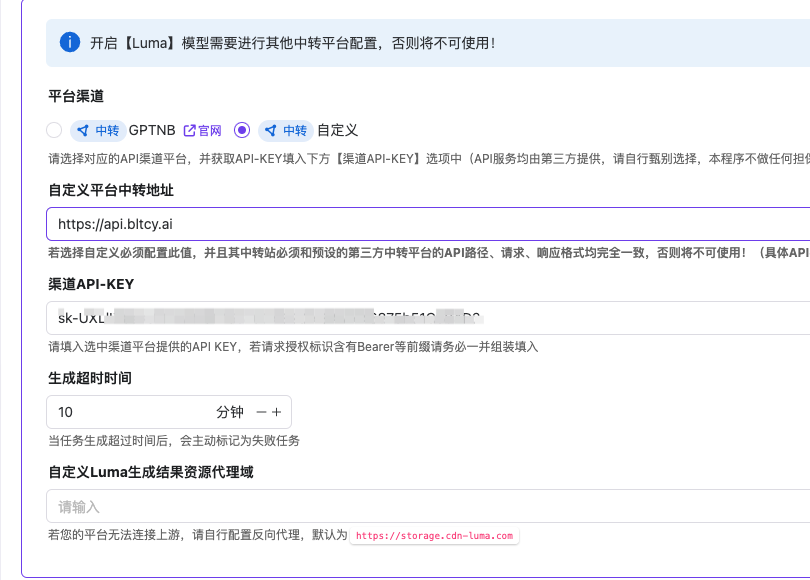Click the Luma resource proxy domain input
Image resolution: width=810 pixels, height=580 pixels.
tap(428, 506)
